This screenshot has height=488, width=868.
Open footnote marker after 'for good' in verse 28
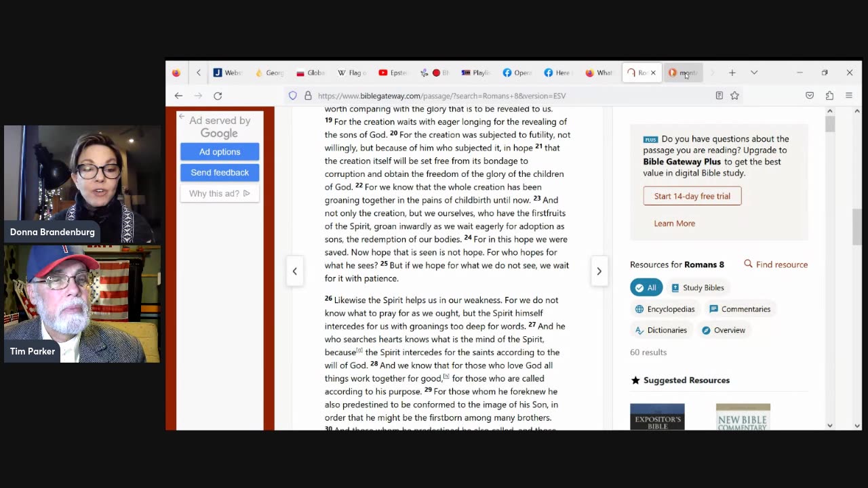point(446,377)
